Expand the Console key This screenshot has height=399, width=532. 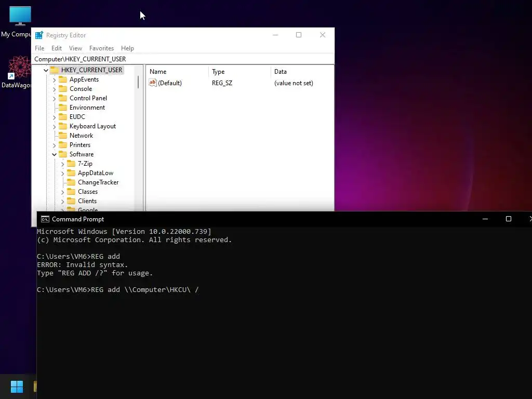click(54, 89)
